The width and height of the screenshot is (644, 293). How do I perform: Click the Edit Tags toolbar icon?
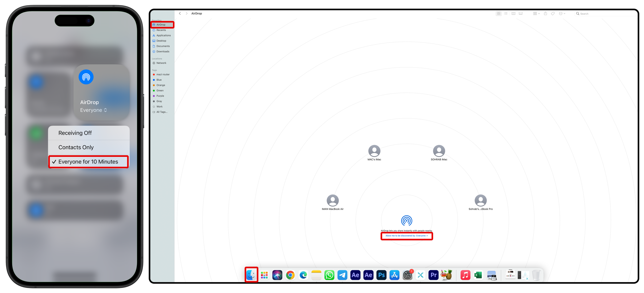pyautogui.click(x=553, y=14)
